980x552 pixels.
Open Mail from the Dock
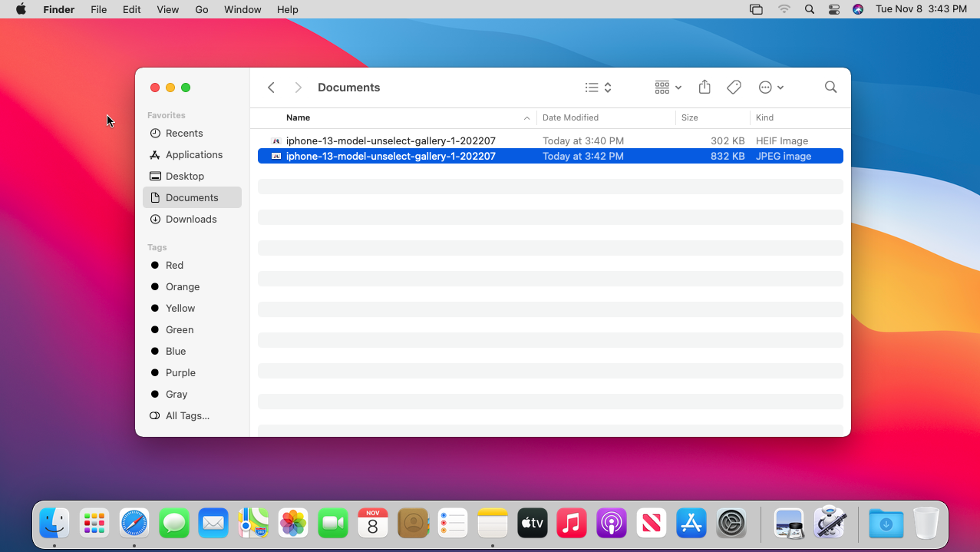[x=213, y=524]
